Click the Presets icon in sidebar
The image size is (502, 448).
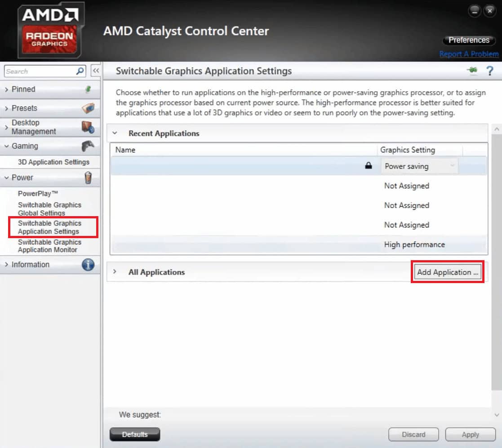pos(88,108)
